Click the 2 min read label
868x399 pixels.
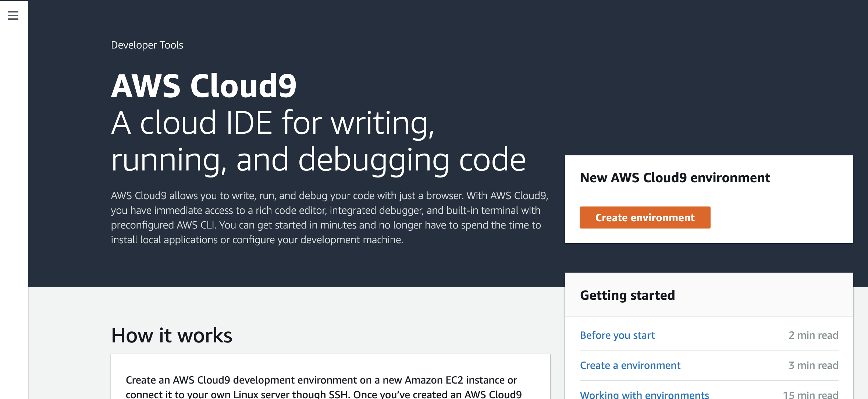pos(813,335)
